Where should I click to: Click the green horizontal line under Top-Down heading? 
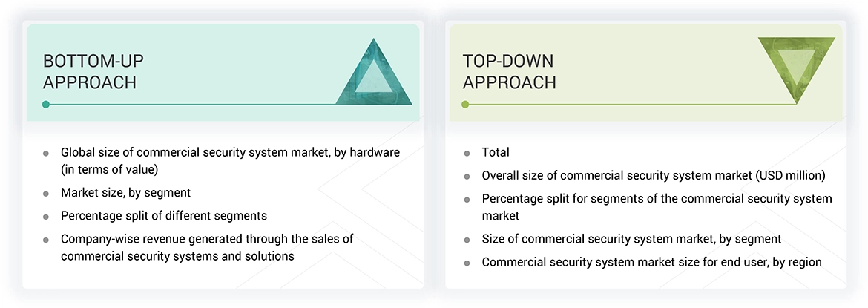tap(631, 105)
